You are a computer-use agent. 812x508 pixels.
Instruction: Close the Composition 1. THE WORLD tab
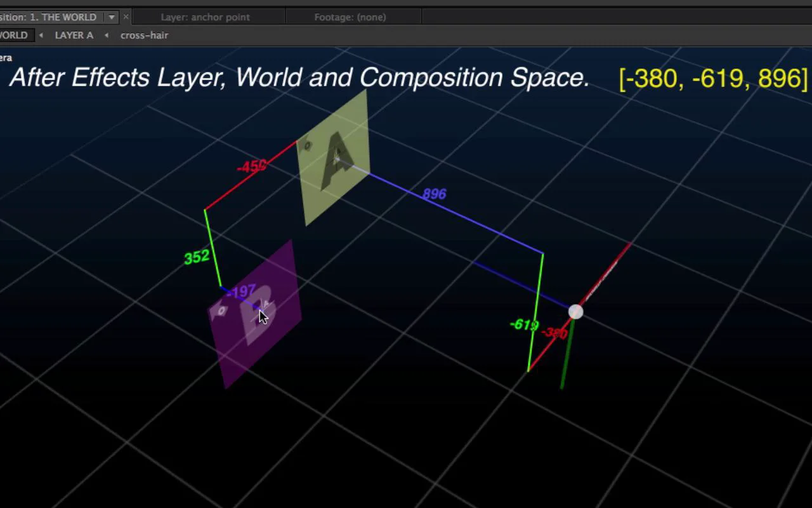[x=126, y=17]
